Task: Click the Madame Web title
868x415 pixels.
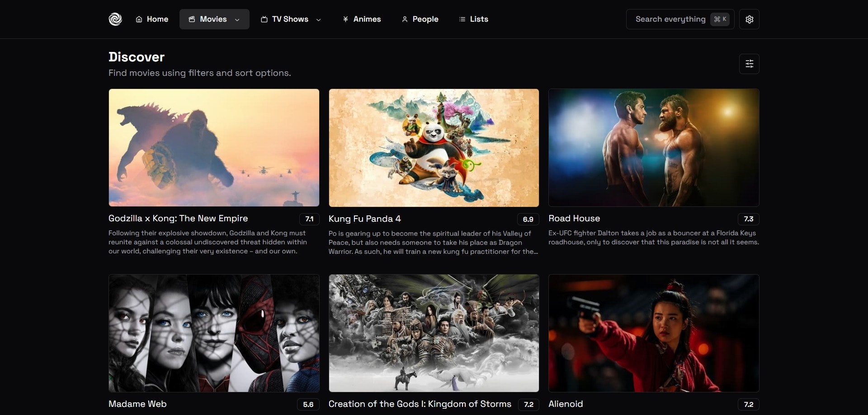Action: click(x=137, y=404)
